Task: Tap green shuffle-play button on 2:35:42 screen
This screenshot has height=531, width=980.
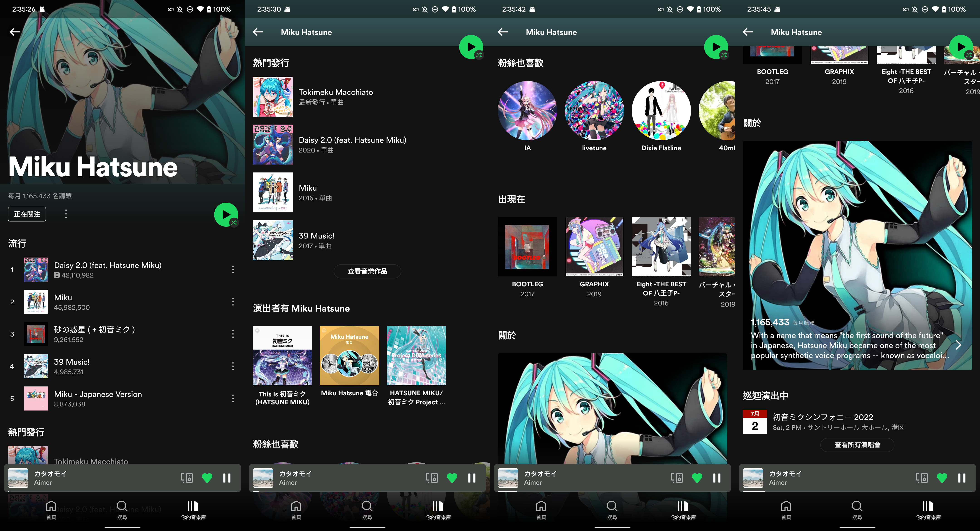Action: pyautogui.click(x=716, y=47)
